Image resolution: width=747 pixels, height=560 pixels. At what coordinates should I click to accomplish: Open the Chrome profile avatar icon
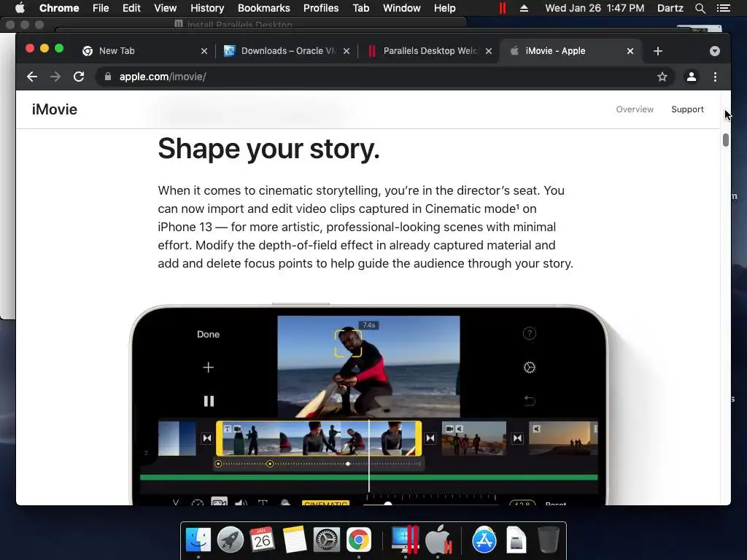(692, 77)
